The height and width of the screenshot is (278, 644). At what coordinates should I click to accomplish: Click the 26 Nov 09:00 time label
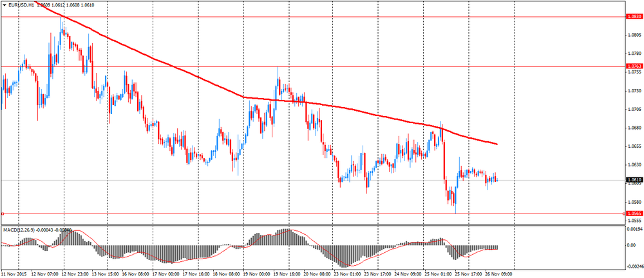(x=500, y=273)
